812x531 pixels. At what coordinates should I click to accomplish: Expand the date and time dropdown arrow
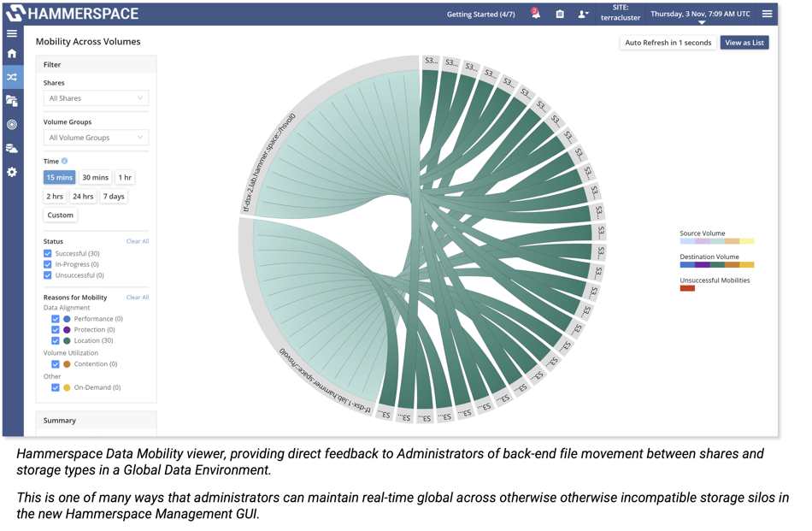[x=701, y=22]
